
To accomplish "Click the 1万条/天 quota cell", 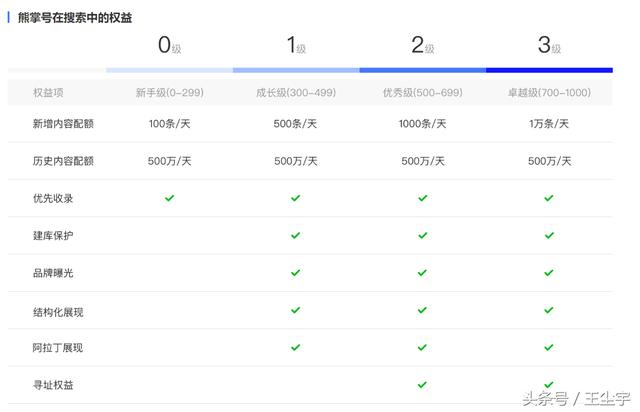I will [x=548, y=124].
